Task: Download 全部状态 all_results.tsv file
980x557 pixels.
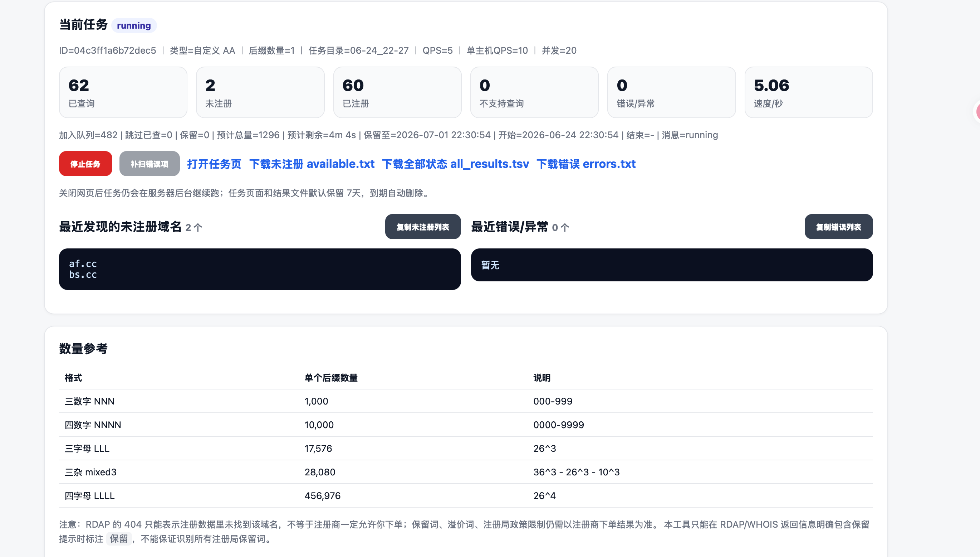Action: (x=456, y=164)
